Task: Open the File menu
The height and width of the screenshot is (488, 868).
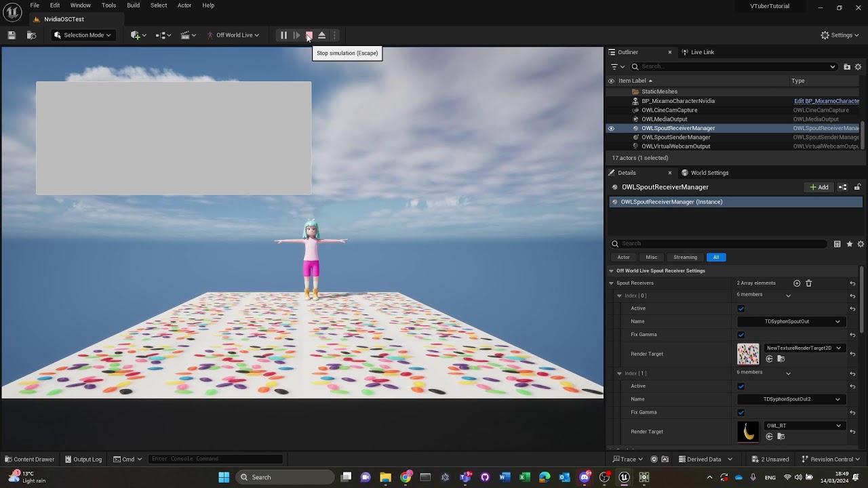Action: [x=35, y=5]
